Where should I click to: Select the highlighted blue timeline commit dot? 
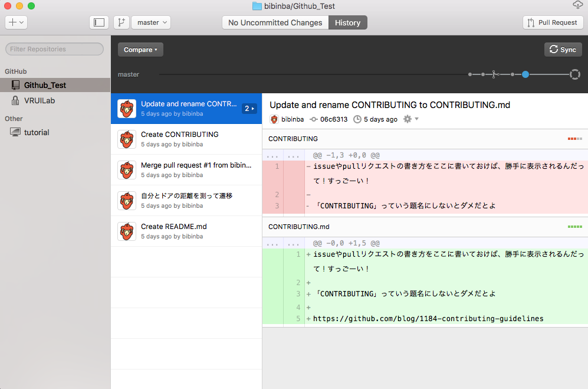525,74
